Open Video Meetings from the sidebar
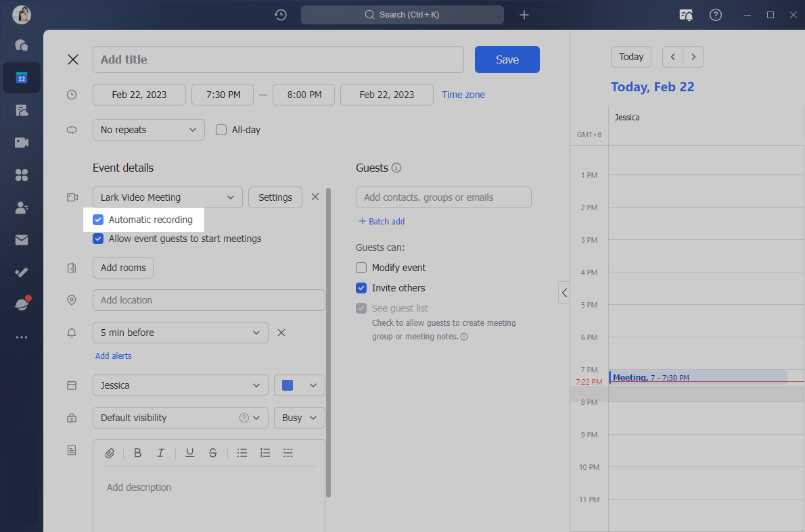Image resolution: width=805 pixels, height=532 pixels. [x=22, y=143]
